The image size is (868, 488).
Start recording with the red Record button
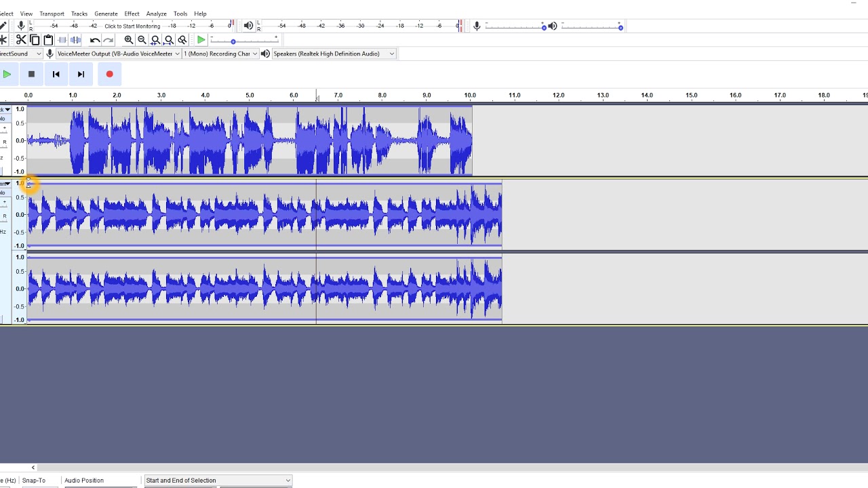coord(109,74)
